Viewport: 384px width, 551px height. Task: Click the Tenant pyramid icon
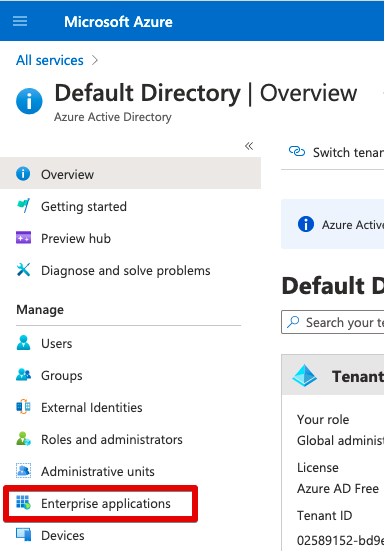coord(304,376)
